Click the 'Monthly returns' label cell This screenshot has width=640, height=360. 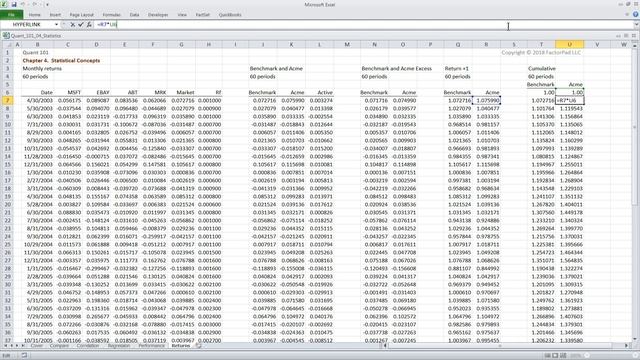pos(42,69)
